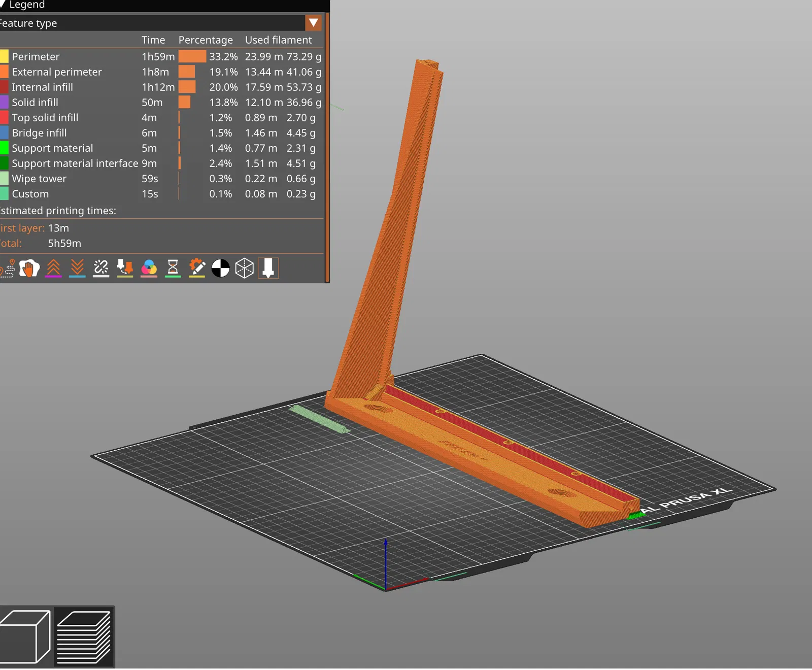
Task: Click the Support material green swatch
Action: point(4,148)
